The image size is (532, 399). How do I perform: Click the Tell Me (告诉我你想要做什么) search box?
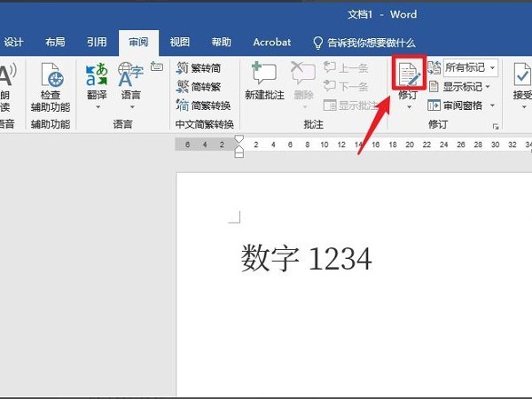coord(364,43)
